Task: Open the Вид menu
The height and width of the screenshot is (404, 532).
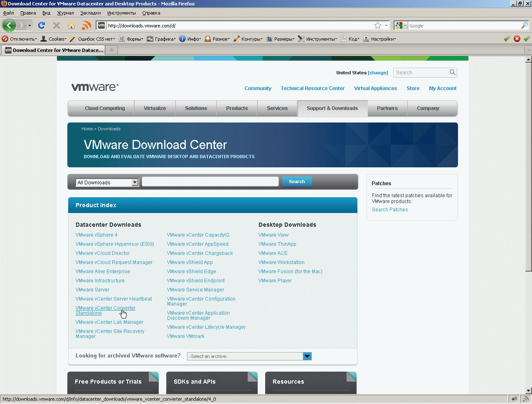Action: [46, 13]
